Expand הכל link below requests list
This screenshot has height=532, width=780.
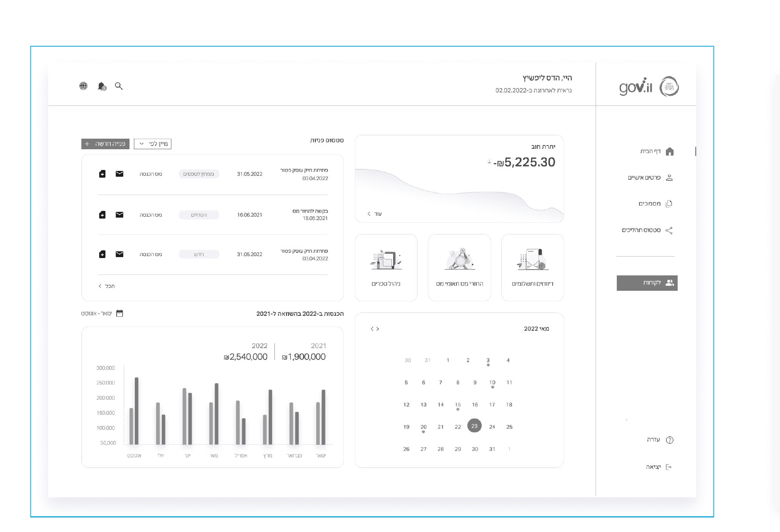click(x=106, y=286)
